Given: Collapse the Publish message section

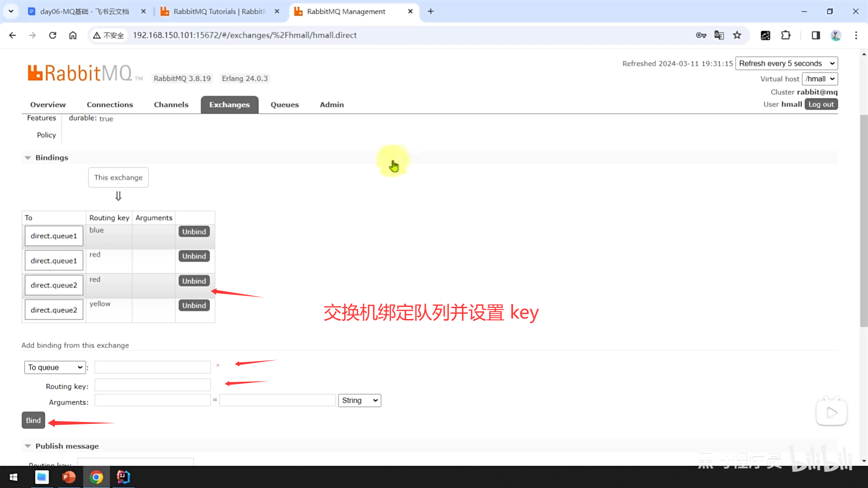Looking at the screenshot, I should [x=28, y=446].
